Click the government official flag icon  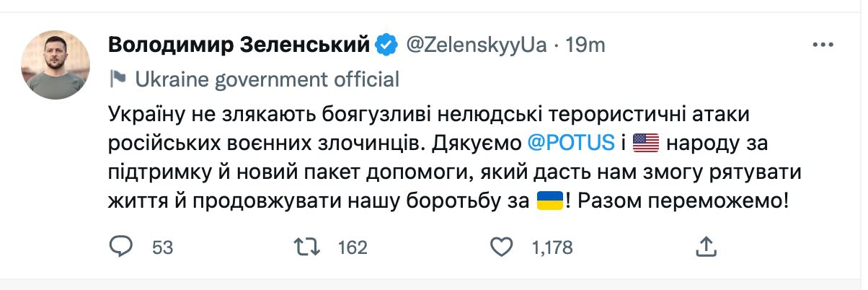pos(118,78)
